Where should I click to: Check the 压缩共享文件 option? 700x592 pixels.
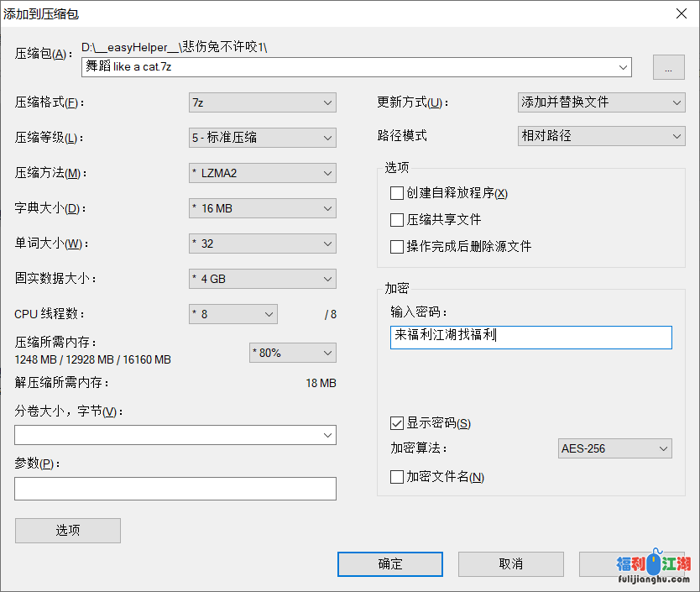click(x=397, y=220)
